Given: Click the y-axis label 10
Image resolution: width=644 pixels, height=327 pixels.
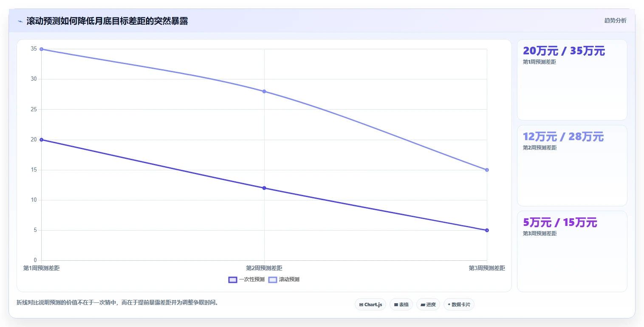Looking at the screenshot, I should coord(34,200).
